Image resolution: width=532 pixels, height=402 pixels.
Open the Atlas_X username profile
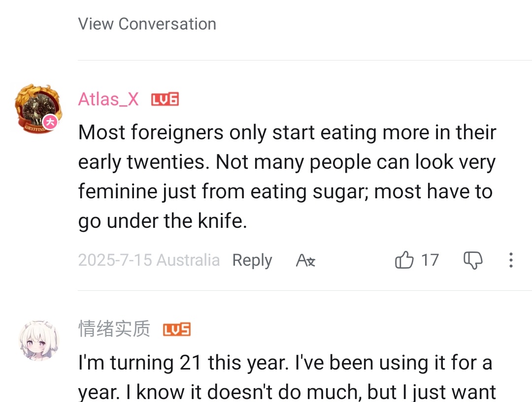(108, 99)
